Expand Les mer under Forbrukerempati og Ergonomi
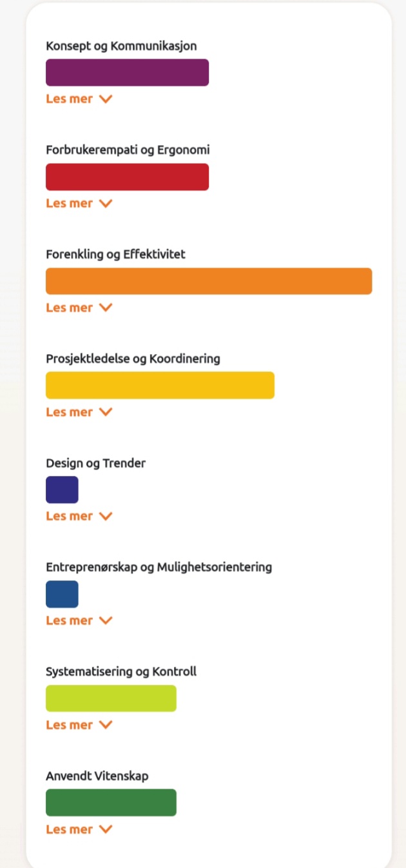This screenshot has width=406, height=868. pos(79,203)
